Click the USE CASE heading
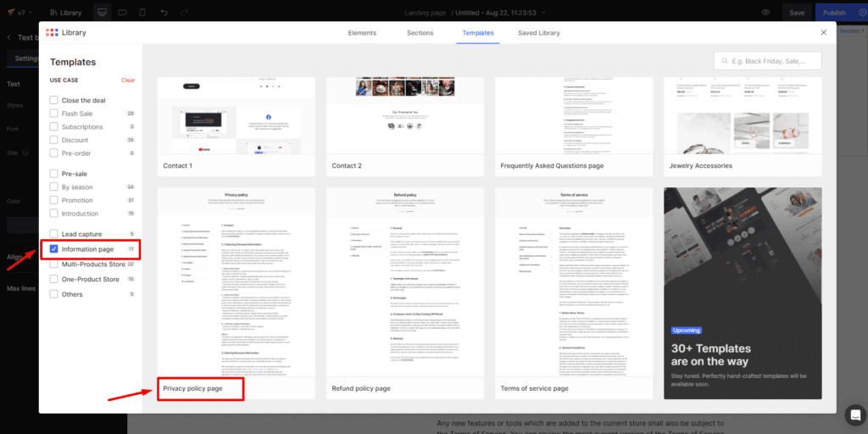 click(64, 81)
